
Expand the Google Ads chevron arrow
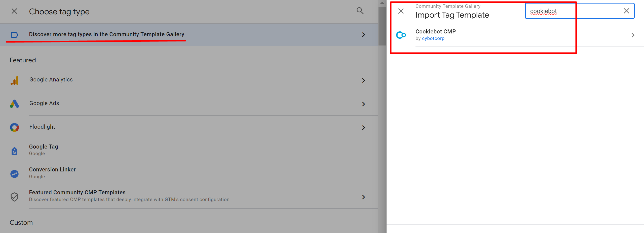[x=363, y=104]
